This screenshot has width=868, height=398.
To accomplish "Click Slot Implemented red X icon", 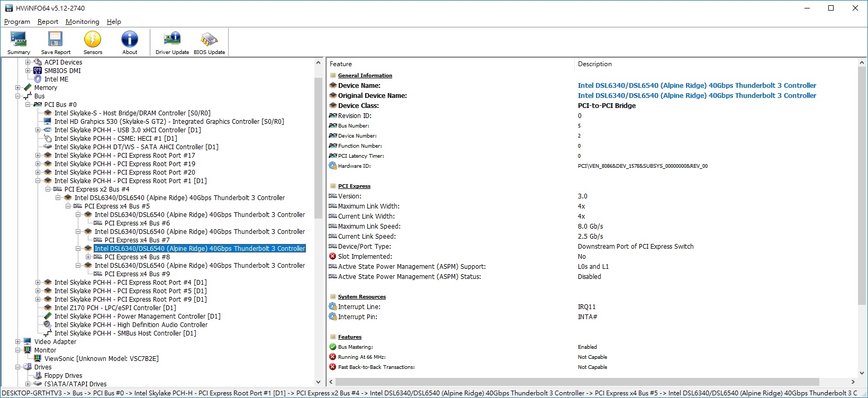I will (333, 256).
